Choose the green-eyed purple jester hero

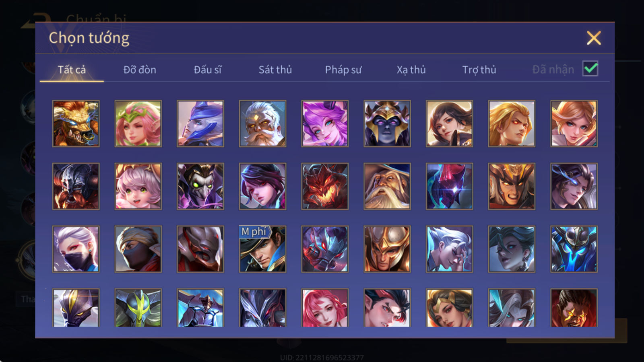(x=200, y=186)
